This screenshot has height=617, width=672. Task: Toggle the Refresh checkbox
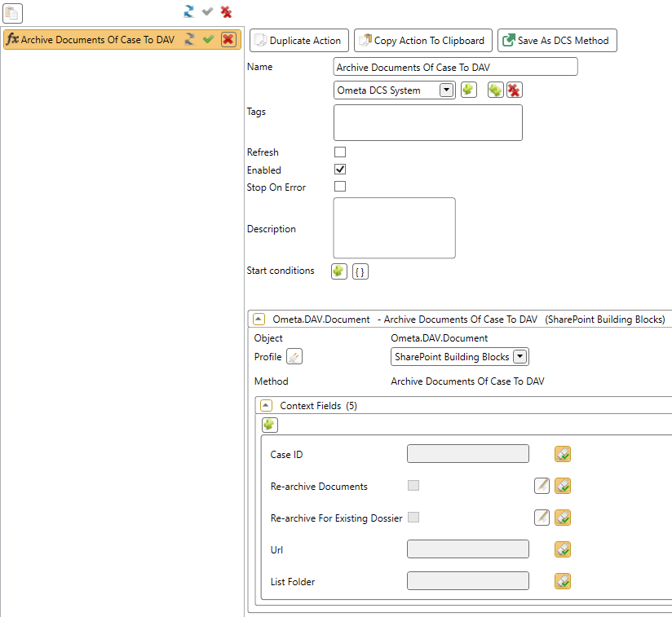point(340,152)
